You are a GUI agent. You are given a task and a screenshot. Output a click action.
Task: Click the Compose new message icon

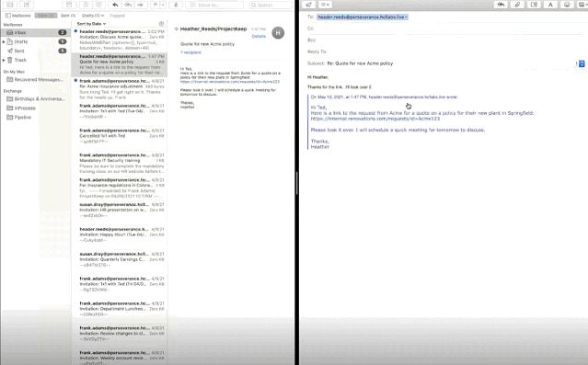27,5
